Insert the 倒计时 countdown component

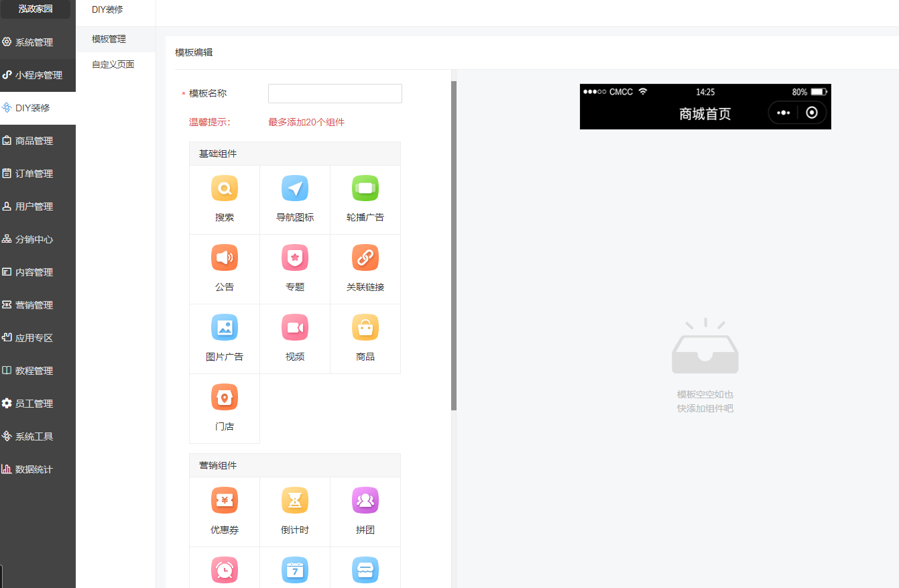[295, 511]
